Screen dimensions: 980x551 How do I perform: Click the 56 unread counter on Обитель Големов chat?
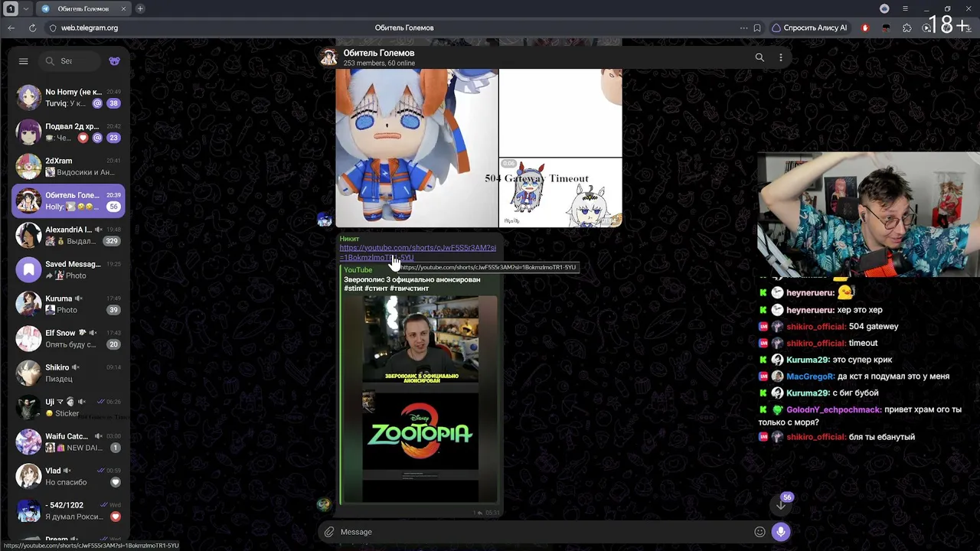114,207
